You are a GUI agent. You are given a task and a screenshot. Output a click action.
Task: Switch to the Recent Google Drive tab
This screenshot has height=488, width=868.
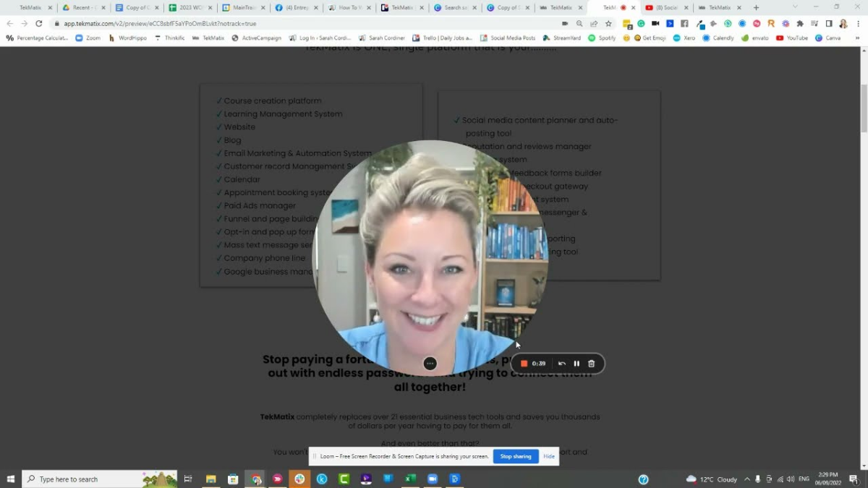85,7
